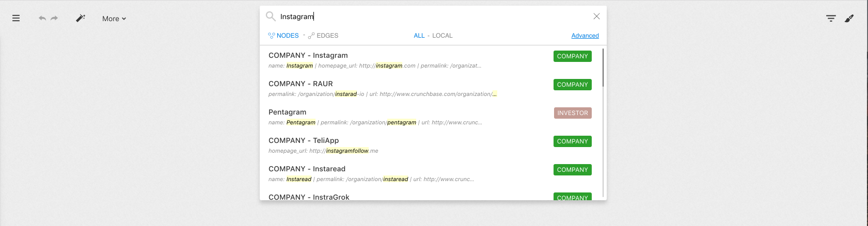Clear the search with X icon
Image resolution: width=868 pixels, height=226 pixels.
point(596,17)
